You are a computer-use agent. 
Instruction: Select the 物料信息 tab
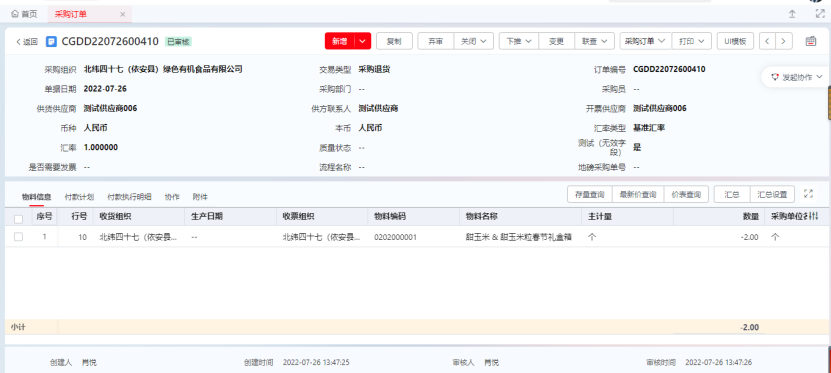pyautogui.click(x=37, y=197)
